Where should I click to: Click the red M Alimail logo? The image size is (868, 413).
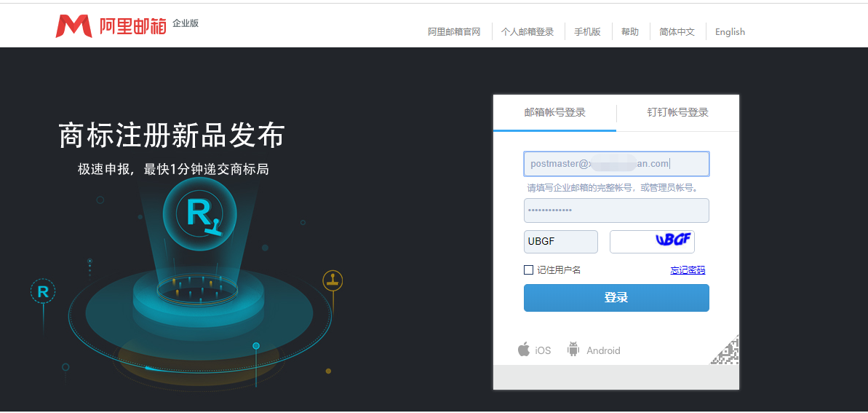click(73, 26)
